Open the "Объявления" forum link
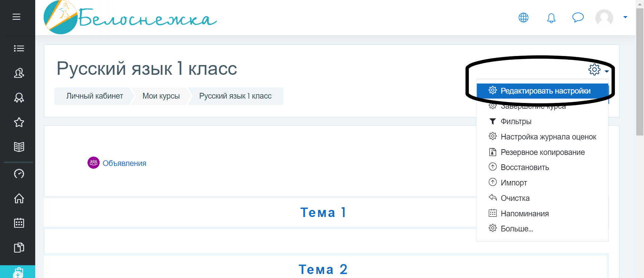Image resolution: width=644 pixels, height=278 pixels. 124,163
